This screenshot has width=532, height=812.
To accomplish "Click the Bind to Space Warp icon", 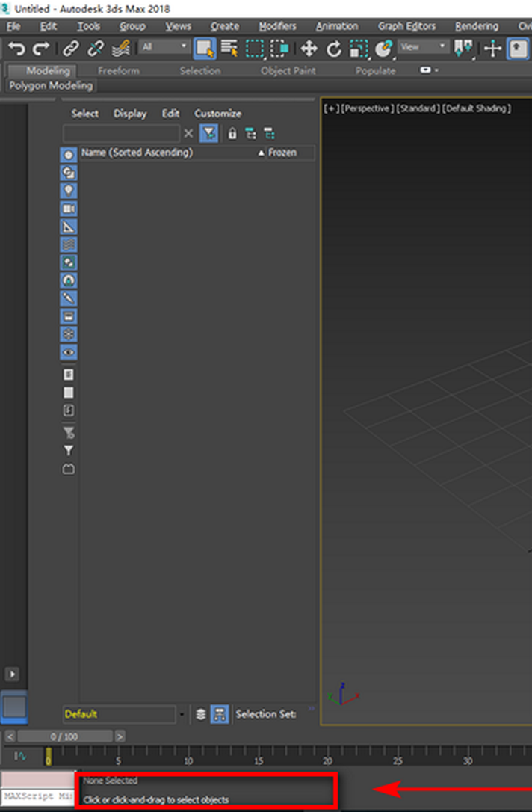I will pos(121,49).
